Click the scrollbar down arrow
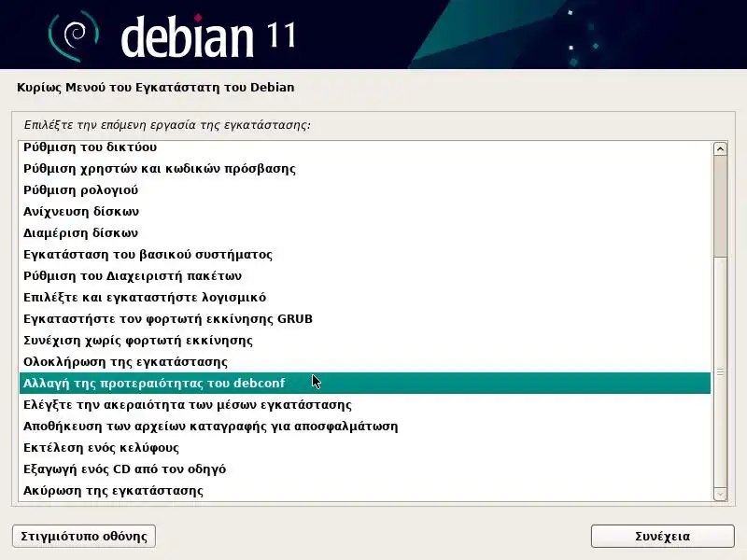 coord(720,495)
